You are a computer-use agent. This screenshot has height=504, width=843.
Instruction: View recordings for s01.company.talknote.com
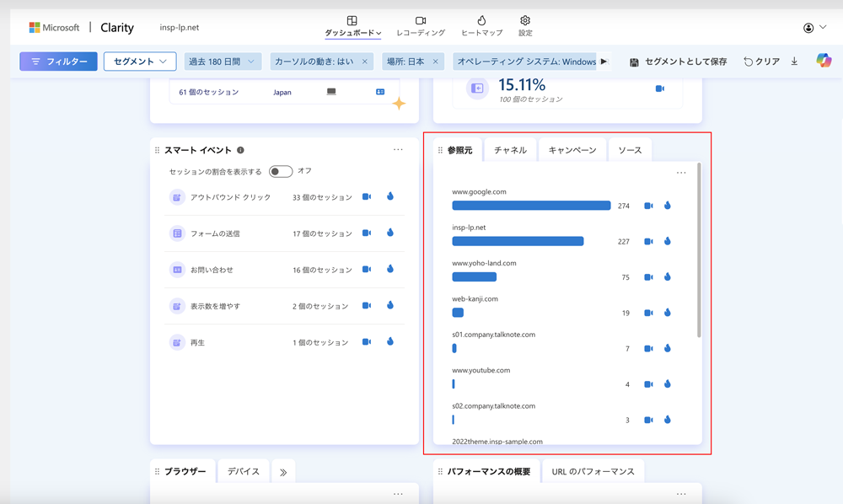coord(648,349)
